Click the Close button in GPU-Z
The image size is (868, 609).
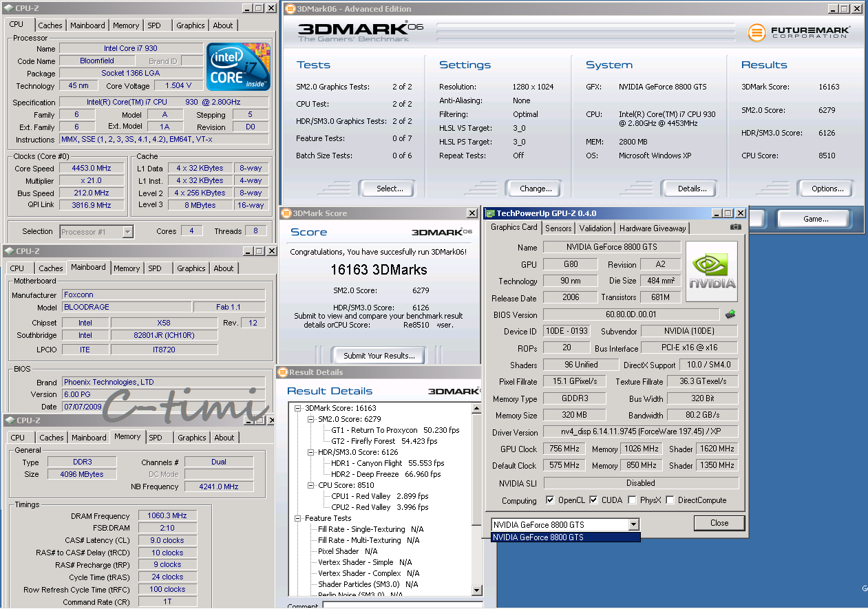click(719, 523)
